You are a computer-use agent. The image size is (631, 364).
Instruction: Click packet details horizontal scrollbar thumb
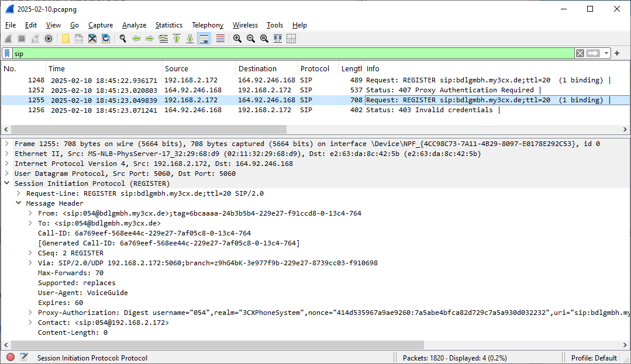(x=218, y=345)
